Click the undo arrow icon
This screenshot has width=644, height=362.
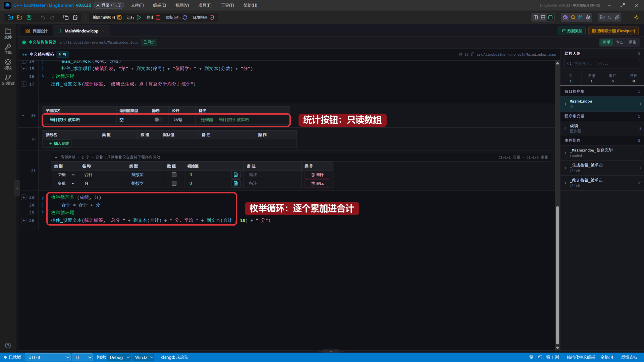43,17
